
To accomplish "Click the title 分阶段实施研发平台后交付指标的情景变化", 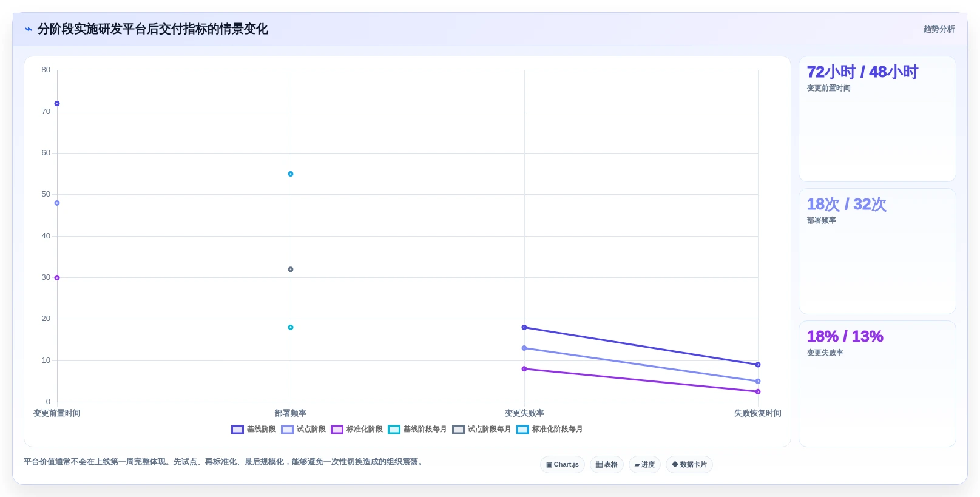I will (x=153, y=29).
